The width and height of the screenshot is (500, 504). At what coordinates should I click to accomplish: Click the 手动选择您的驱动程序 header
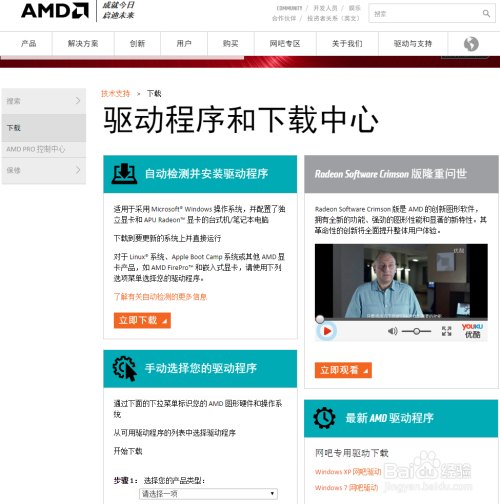(x=201, y=368)
